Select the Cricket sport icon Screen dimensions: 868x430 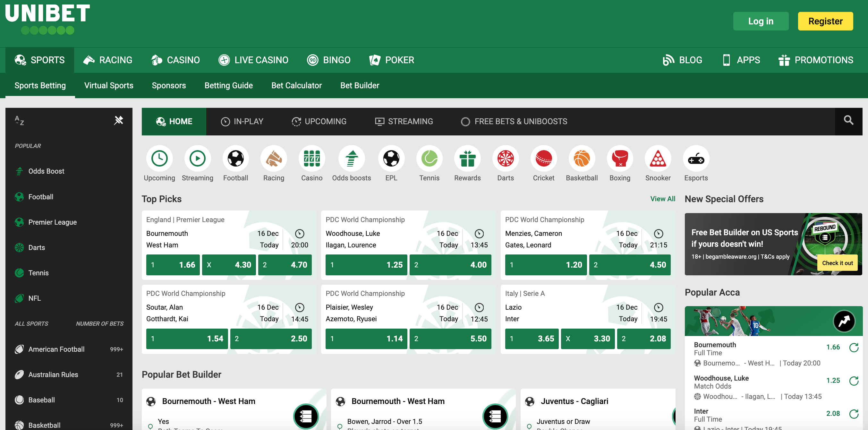point(543,159)
